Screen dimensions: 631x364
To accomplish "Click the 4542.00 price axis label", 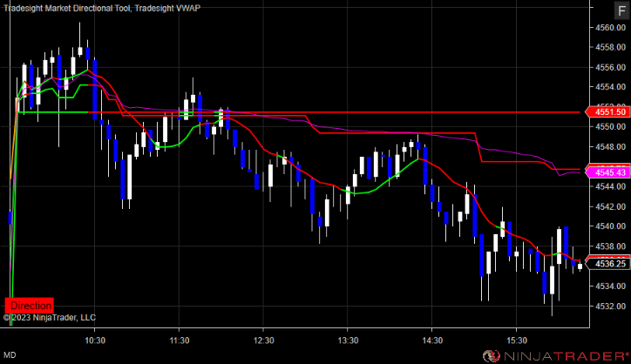I will [x=610, y=206].
